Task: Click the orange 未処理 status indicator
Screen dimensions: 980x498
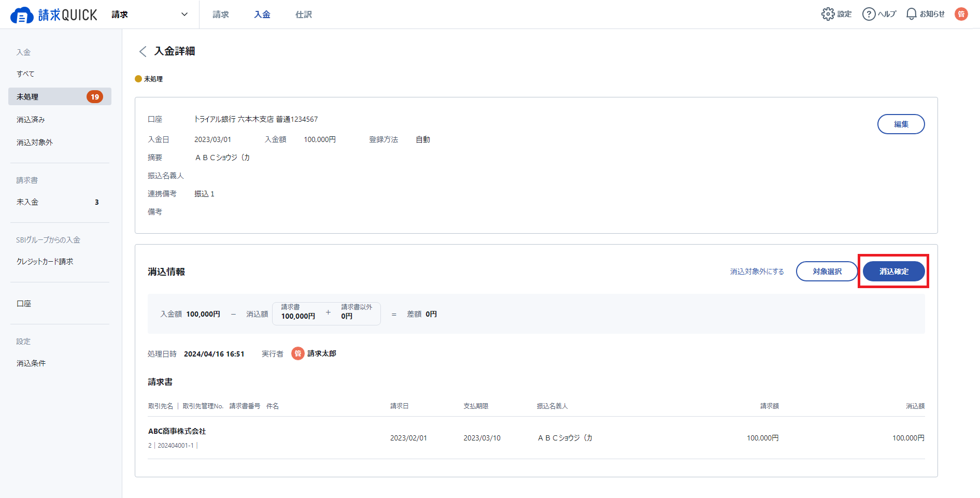Action: tap(138, 79)
